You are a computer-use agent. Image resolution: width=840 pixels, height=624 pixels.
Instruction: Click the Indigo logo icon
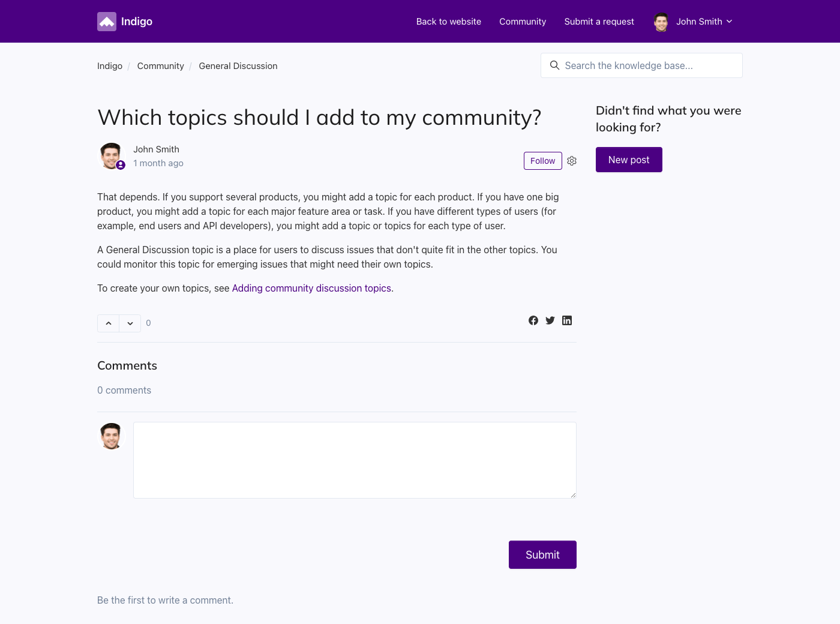(107, 22)
